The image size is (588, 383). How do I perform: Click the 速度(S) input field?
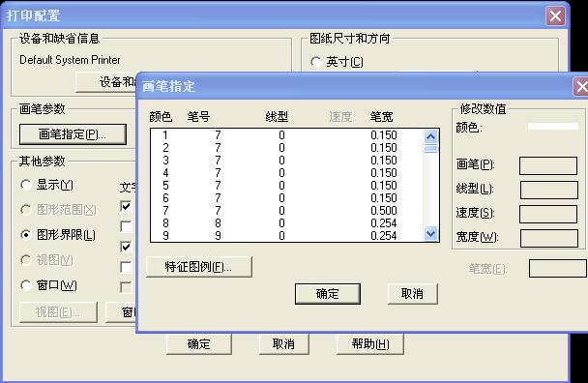(548, 214)
